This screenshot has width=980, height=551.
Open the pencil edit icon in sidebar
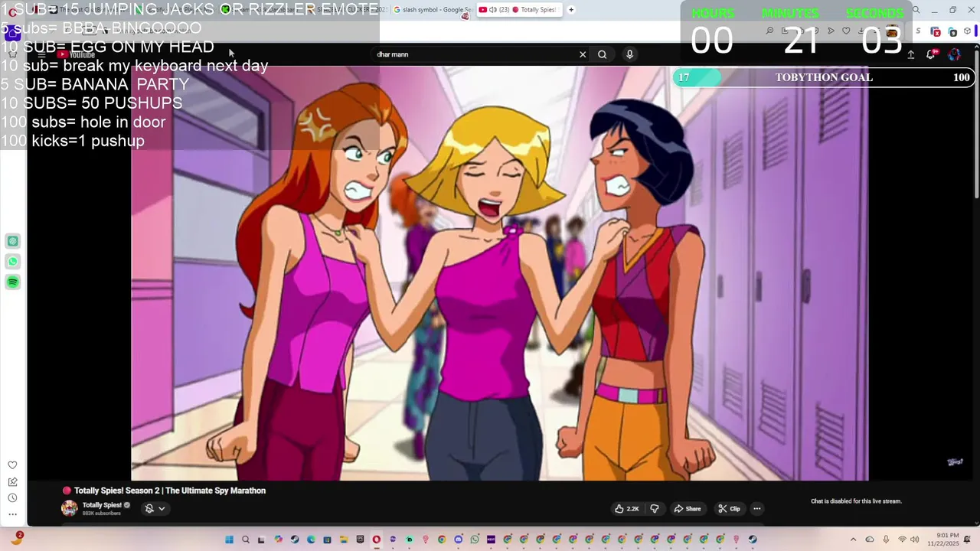pos(12,482)
